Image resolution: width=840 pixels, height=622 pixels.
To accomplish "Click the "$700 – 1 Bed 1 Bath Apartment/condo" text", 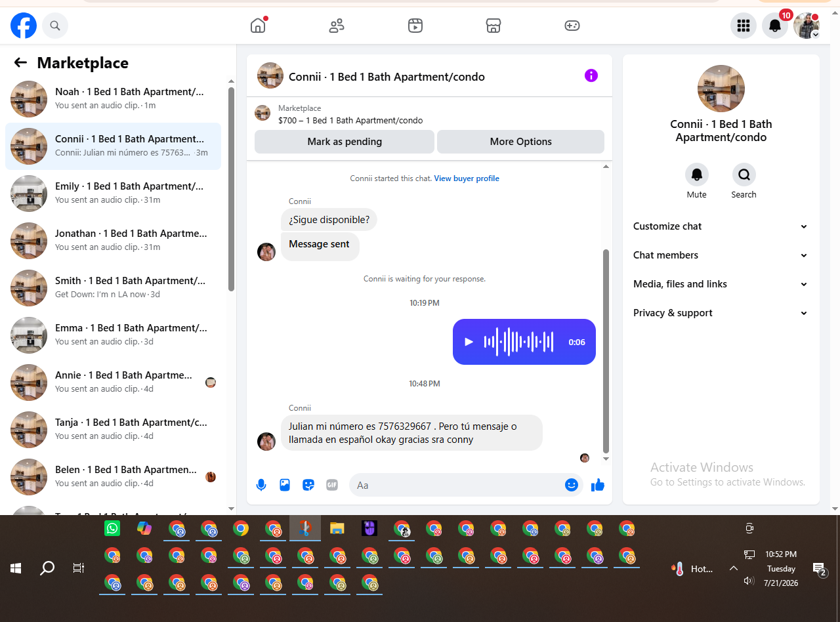I will point(350,120).
